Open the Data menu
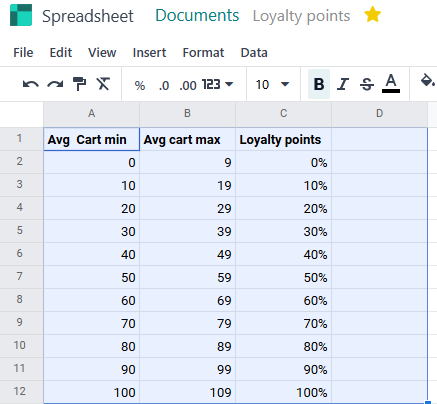The width and height of the screenshot is (437, 404). (254, 53)
